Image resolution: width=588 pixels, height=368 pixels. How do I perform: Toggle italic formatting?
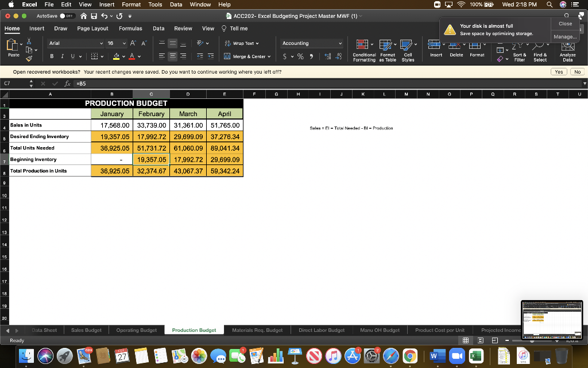point(63,56)
